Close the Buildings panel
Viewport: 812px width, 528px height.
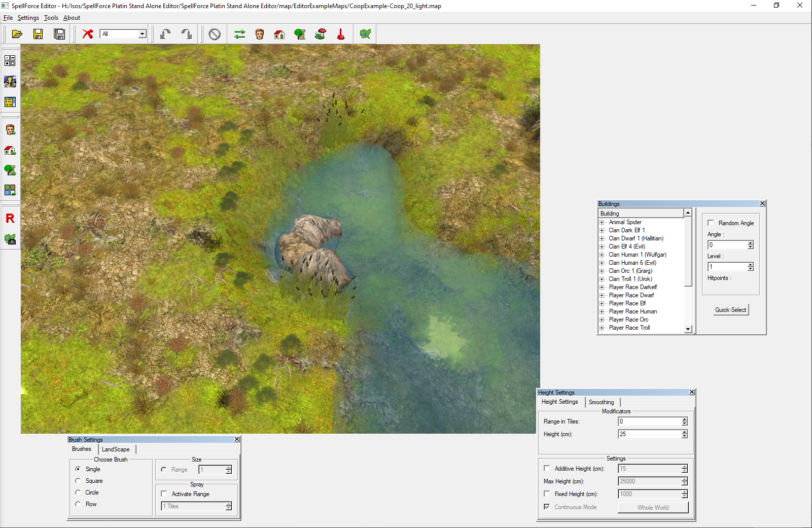(762, 203)
